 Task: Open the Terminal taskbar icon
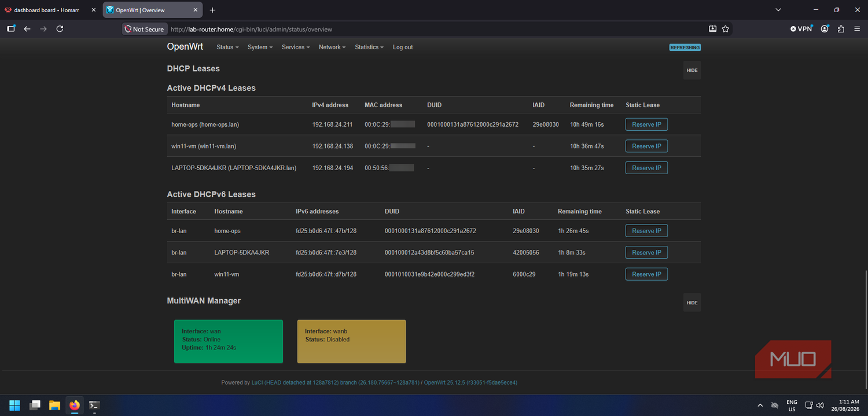(94, 405)
